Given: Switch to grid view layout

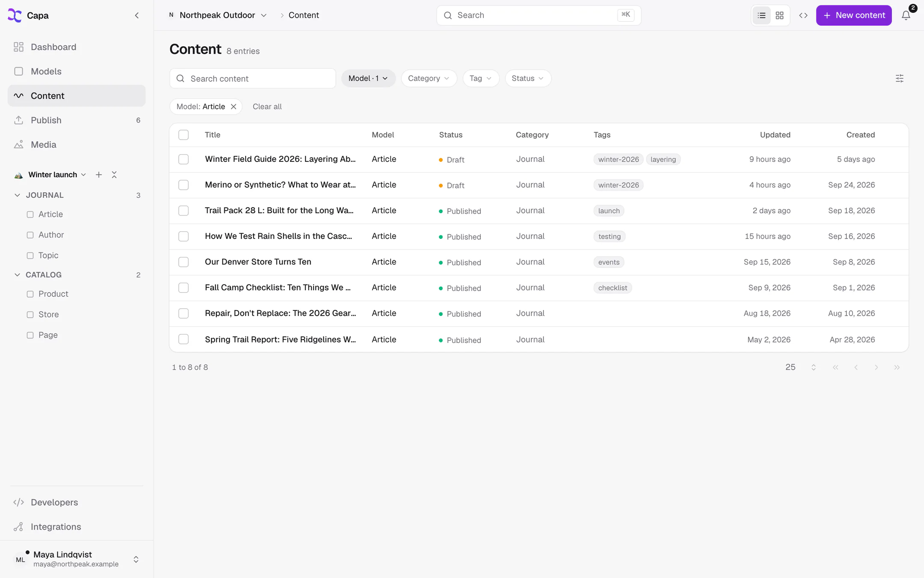Looking at the screenshot, I should point(779,15).
